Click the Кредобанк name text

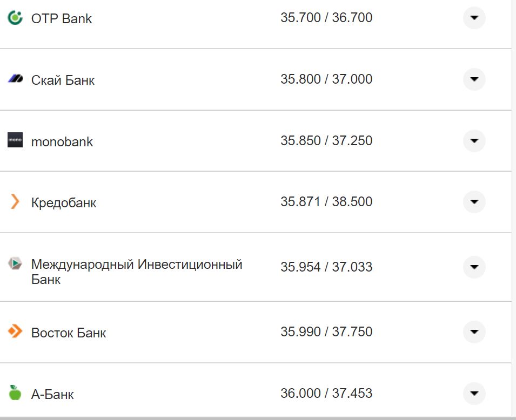[64, 202]
